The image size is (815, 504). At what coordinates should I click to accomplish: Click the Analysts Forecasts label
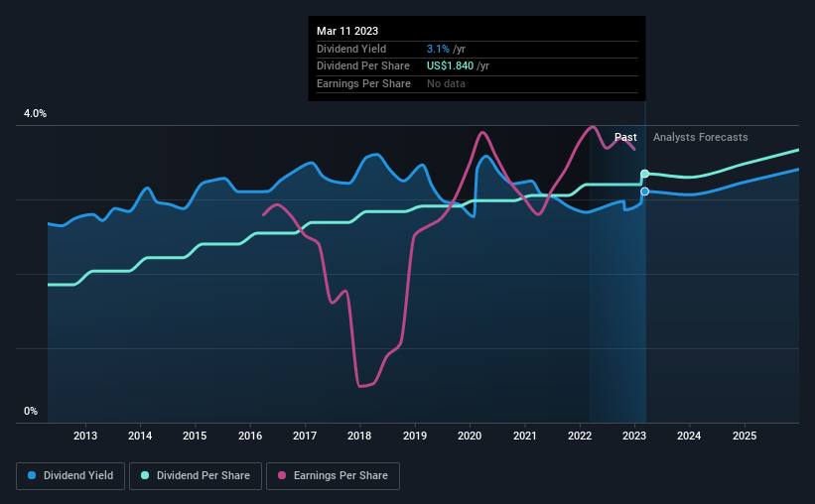[x=700, y=137]
